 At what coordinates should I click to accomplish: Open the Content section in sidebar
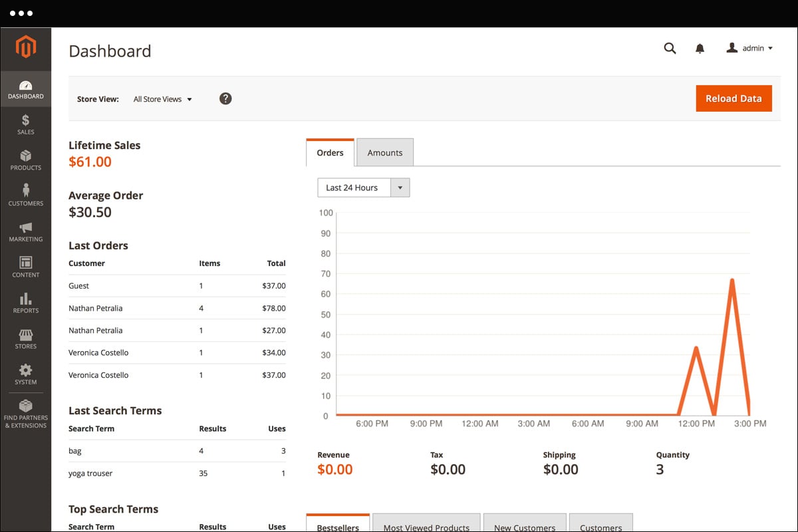[x=25, y=267]
